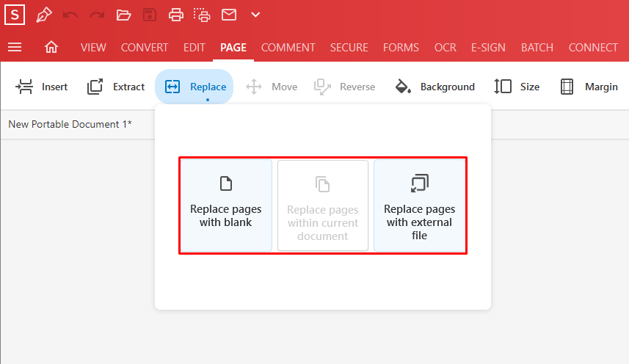The image size is (629, 364).
Task: Select the PAGE tab
Action: tap(233, 47)
